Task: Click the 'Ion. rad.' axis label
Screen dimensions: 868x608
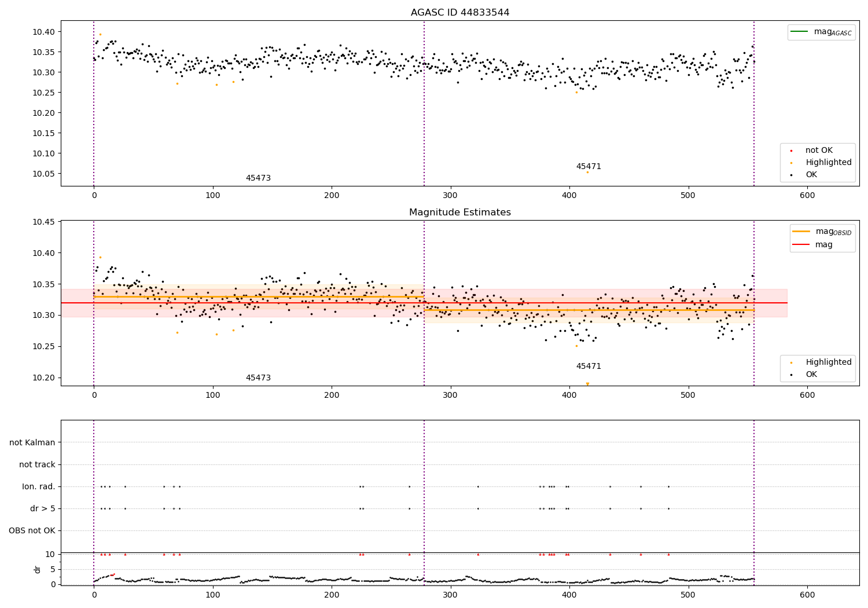Action: 39,487
